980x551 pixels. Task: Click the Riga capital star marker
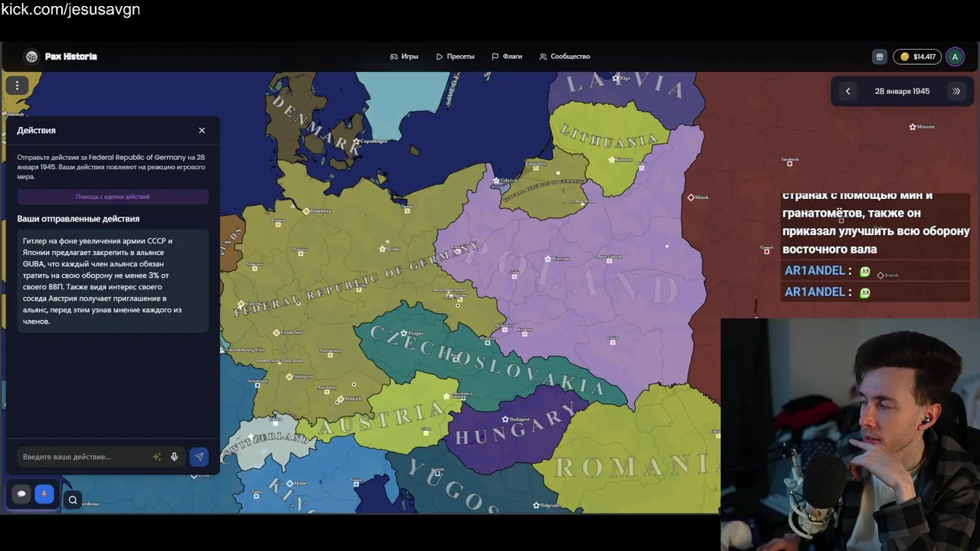tap(615, 78)
